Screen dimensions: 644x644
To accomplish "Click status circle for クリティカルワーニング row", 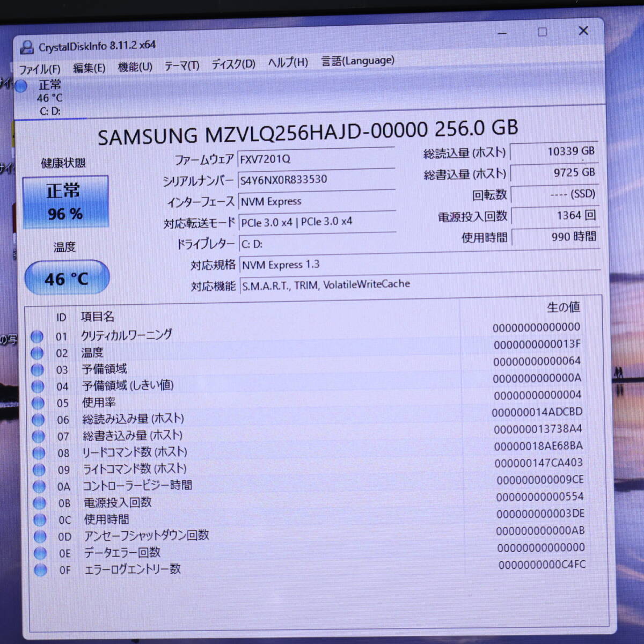I will (37, 336).
